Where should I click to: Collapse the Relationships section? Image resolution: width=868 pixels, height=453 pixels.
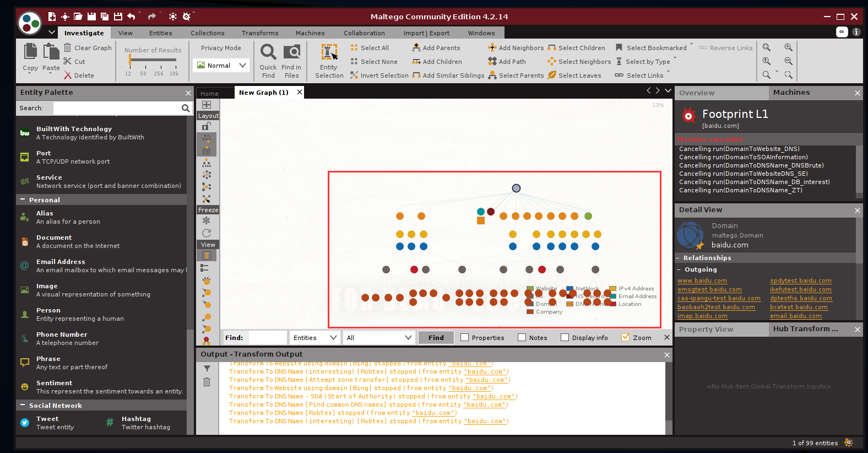pyautogui.click(x=679, y=258)
